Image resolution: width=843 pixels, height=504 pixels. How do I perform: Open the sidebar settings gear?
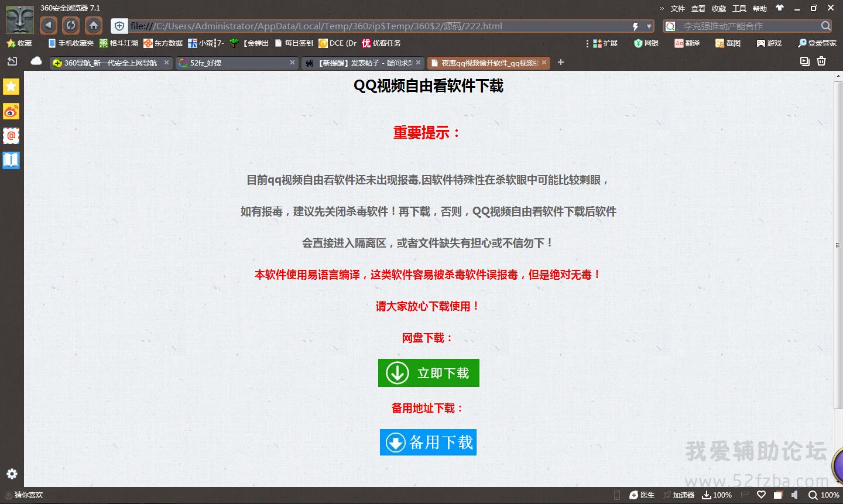12,474
